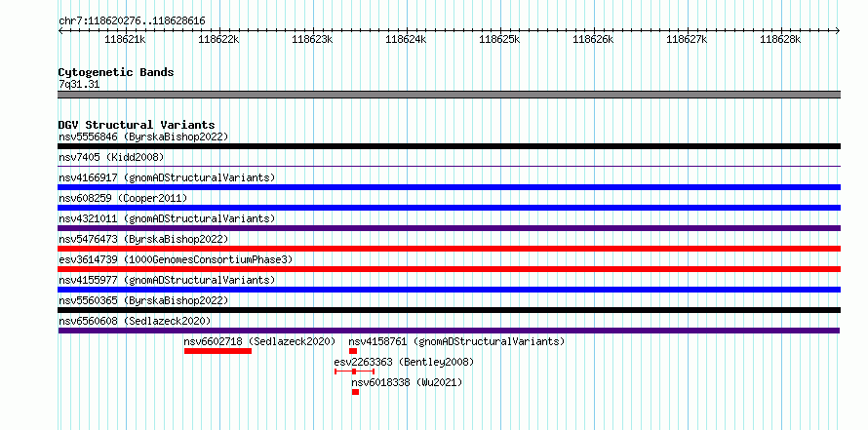
Task: Click the nsv608259 (Cooper2011) label
Action: [123, 198]
